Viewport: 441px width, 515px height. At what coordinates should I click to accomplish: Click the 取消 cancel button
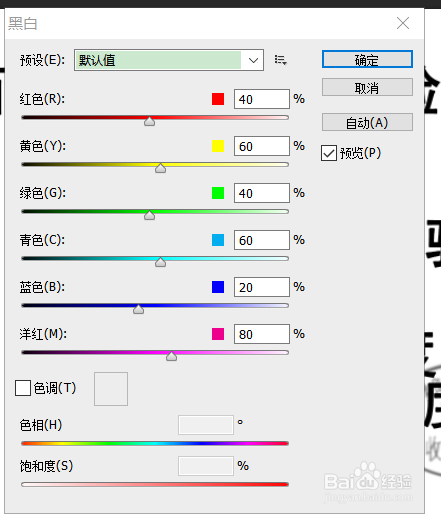pos(367,87)
